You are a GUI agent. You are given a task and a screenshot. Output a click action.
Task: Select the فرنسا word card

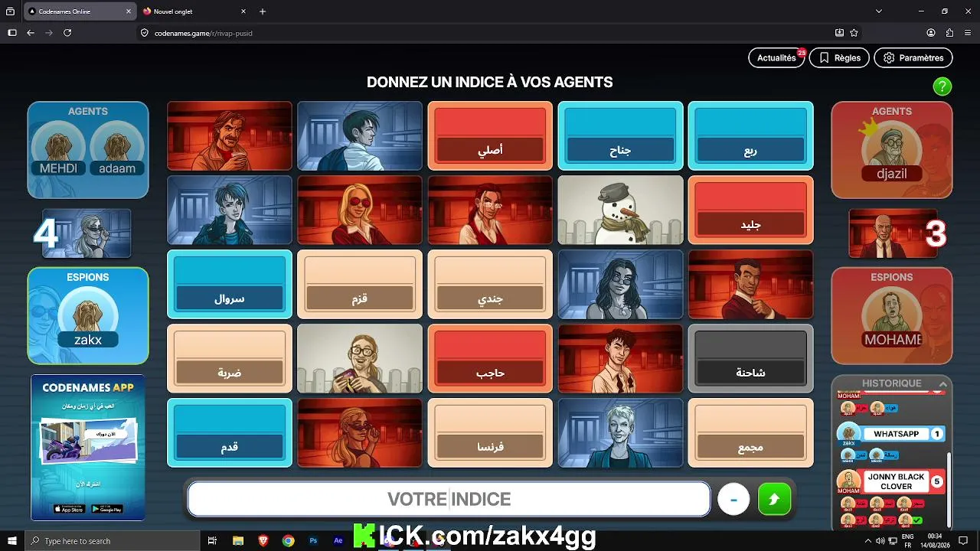[490, 432]
